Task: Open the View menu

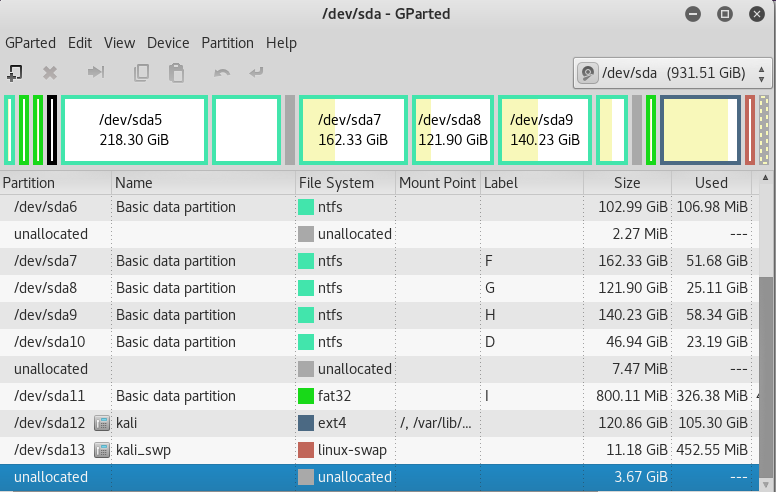Action: coord(119,43)
